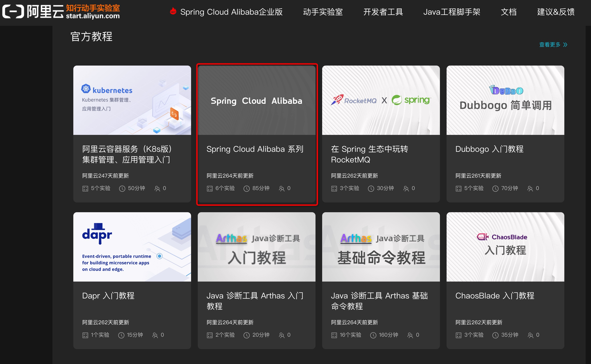
Task: Open 文档 menu item
Action: (x=509, y=12)
